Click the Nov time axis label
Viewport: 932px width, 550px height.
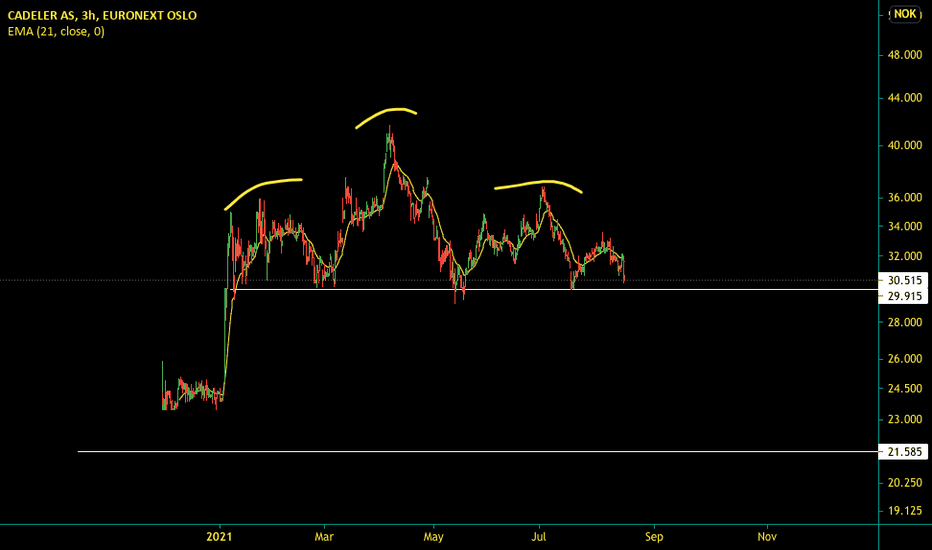point(767,537)
